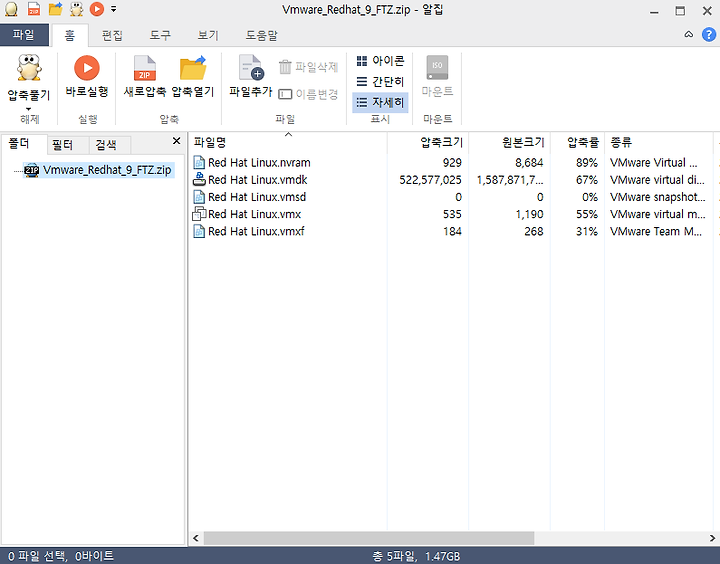
Task: Click the VMware snapshot type cell
Action: (x=658, y=197)
